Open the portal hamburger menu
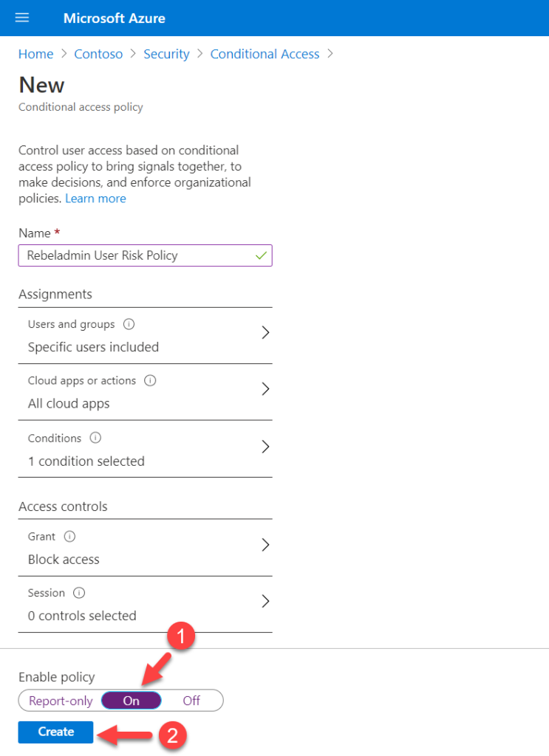The width and height of the screenshot is (549, 756). (21, 18)
